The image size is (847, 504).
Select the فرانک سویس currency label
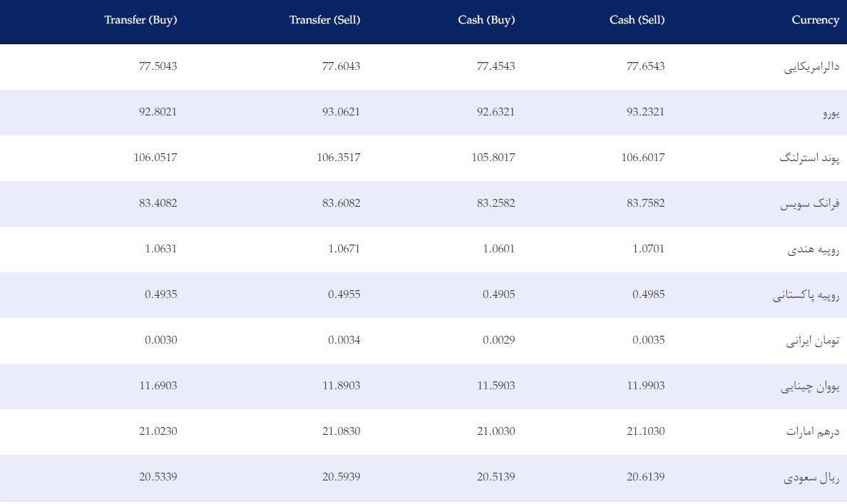[809, 204]
